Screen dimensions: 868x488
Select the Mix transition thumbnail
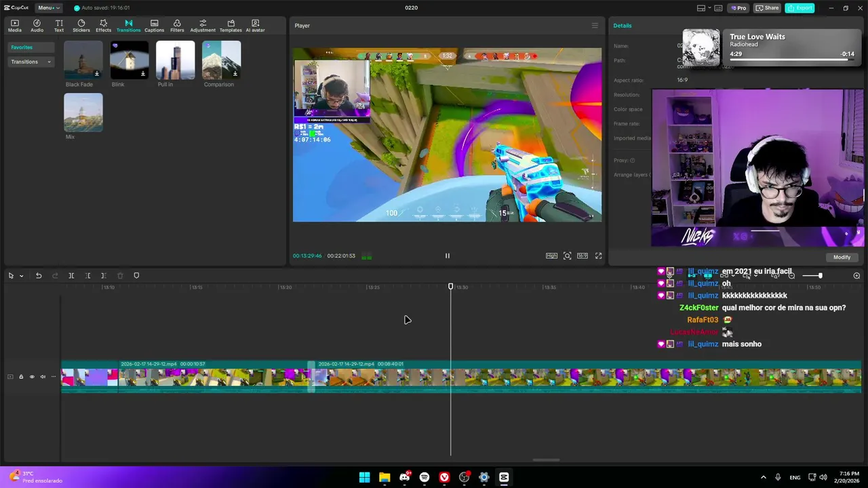pos(83,112)
